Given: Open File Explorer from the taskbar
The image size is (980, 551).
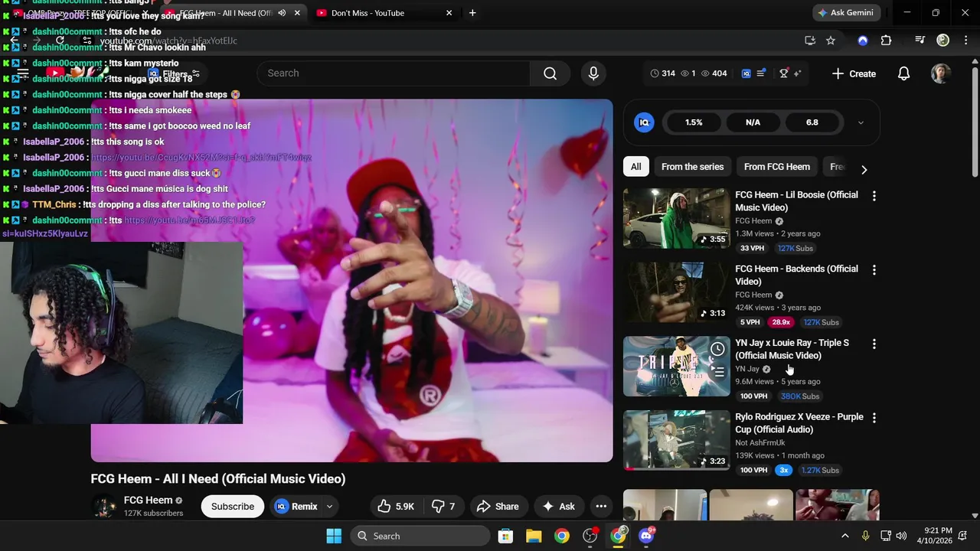Looking at the screenshot, I should click(534, 536).
